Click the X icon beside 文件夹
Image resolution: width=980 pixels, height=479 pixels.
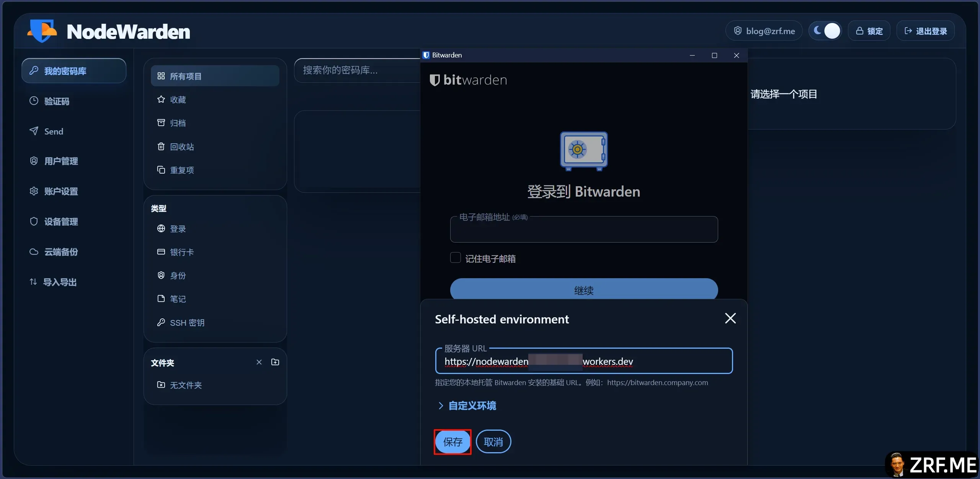tap(259, 362)
